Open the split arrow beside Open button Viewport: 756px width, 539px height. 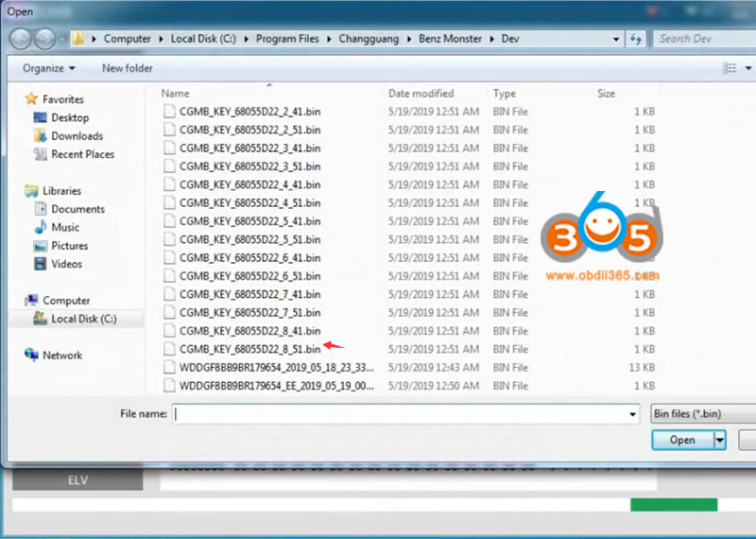pos(720,440)
